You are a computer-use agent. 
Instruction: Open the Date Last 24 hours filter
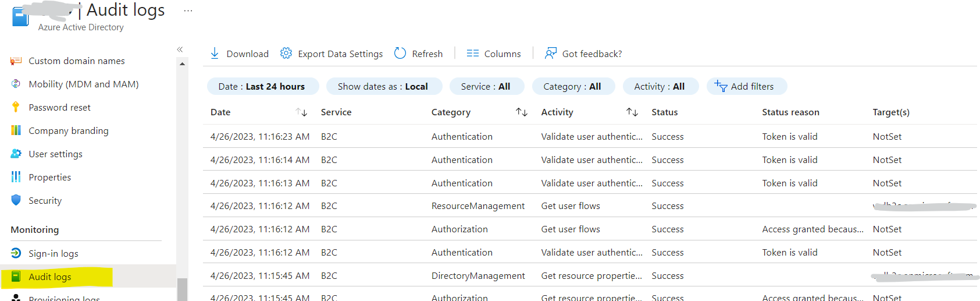(262, 86)
